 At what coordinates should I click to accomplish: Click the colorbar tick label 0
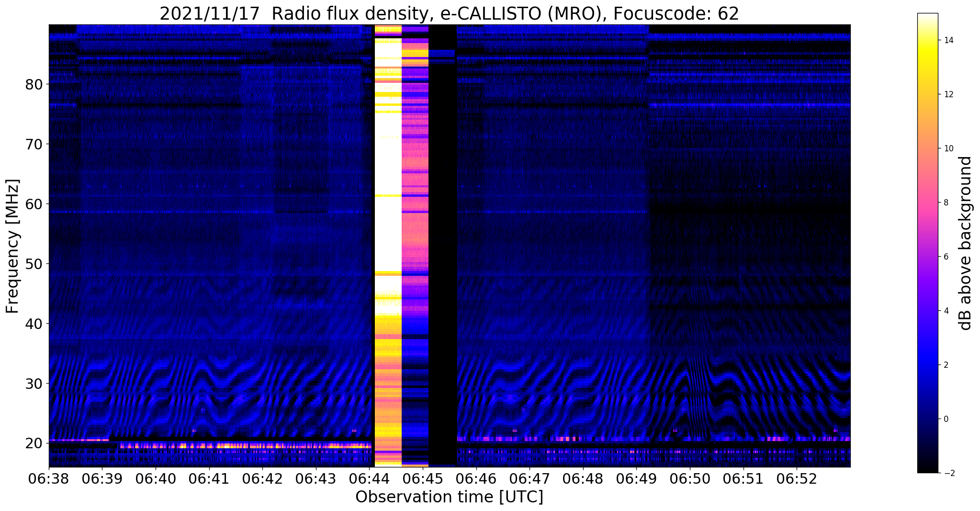[x=946, y=419]
